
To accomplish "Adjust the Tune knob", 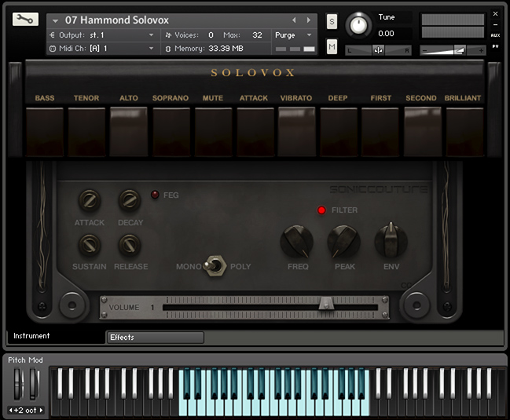I will click(358, 24).
